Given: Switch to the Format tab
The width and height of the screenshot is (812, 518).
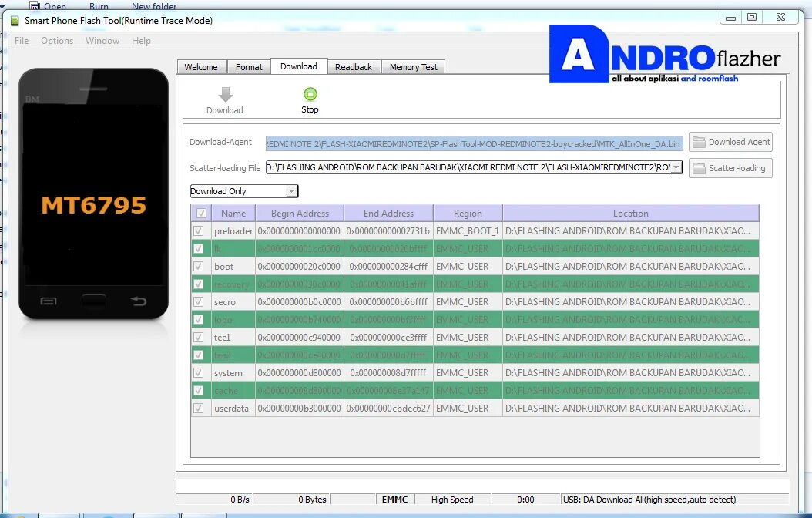Looking at the screenshot, I should tap(249, 67).
